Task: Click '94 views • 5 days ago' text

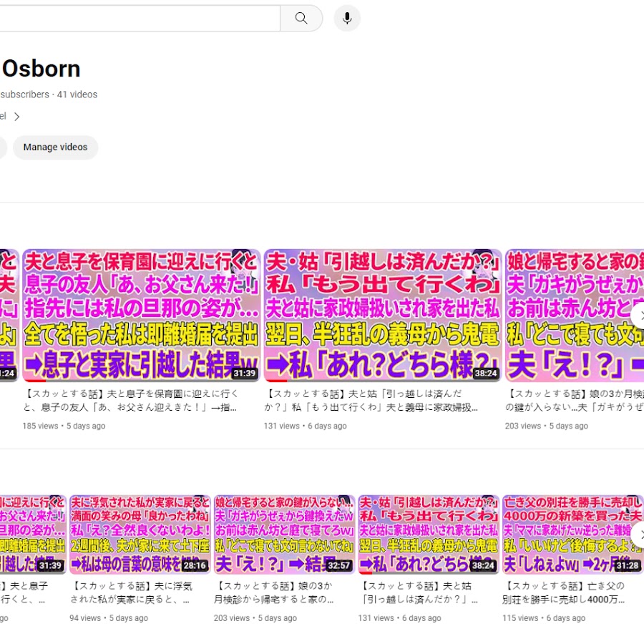Action: point(109,618)
